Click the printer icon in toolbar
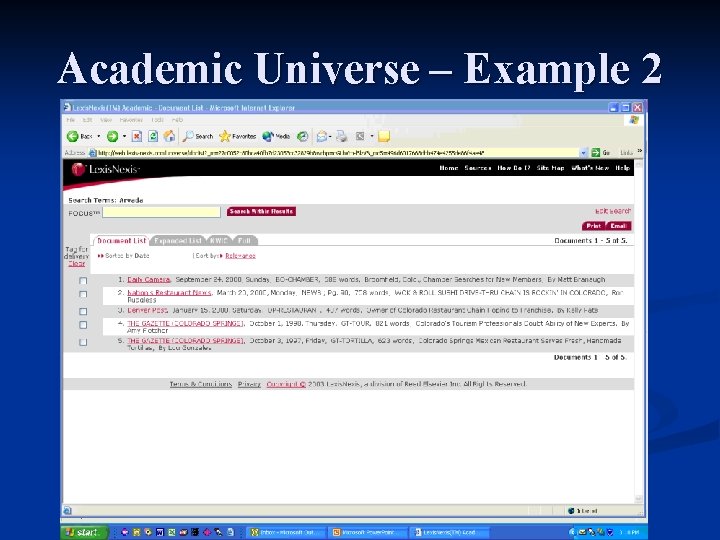 341,136
